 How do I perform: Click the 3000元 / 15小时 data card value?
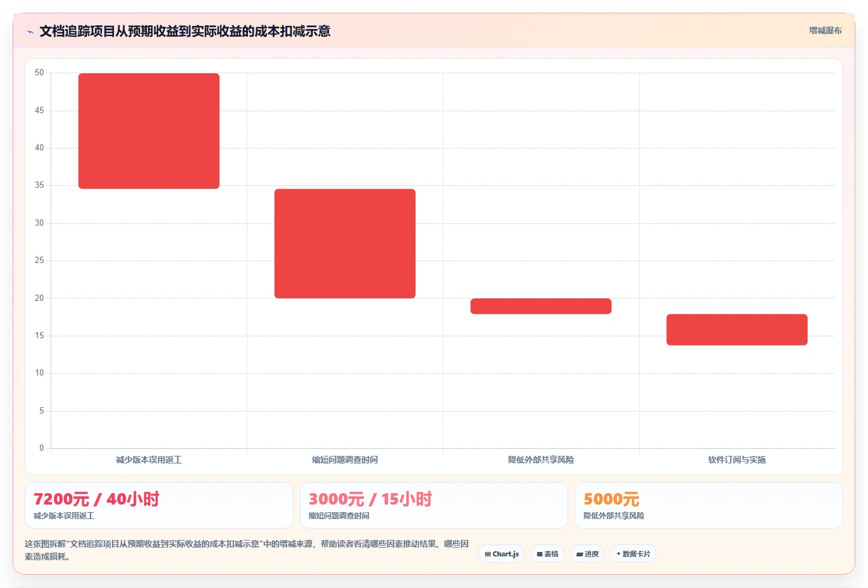tap(370, 499)
